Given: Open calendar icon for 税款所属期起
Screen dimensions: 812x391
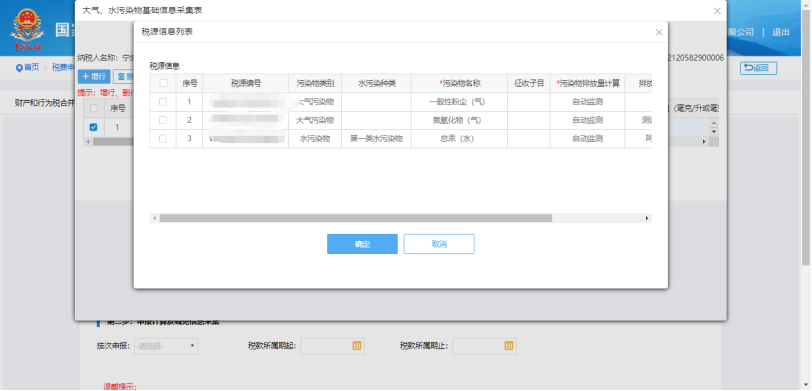Looking at the screenshot, I should click(x=357, y=345).
